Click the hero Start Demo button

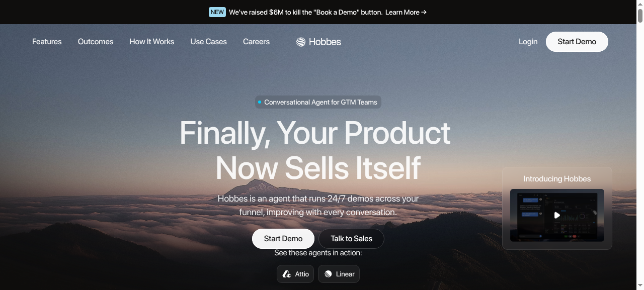point(283,239)
